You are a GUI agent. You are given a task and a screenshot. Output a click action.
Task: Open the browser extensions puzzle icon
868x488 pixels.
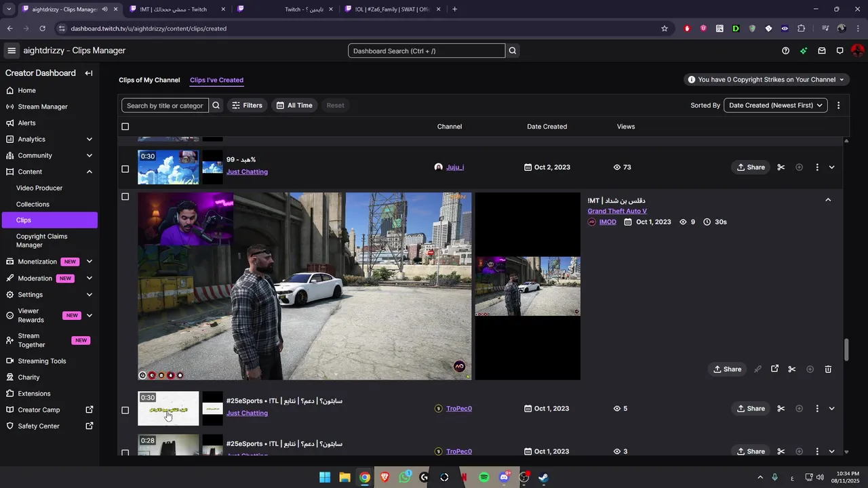click(x=802, y=28)
